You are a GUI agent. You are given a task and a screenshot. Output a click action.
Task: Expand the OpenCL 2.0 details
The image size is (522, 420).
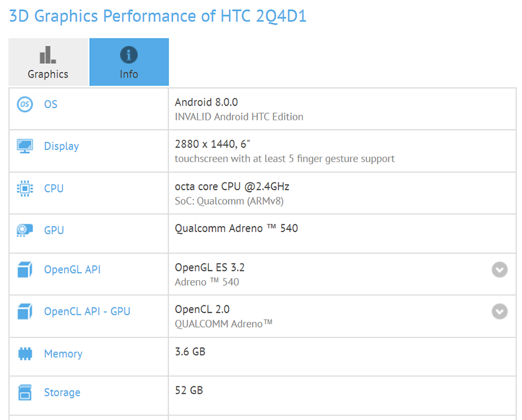tap(500, 311)
